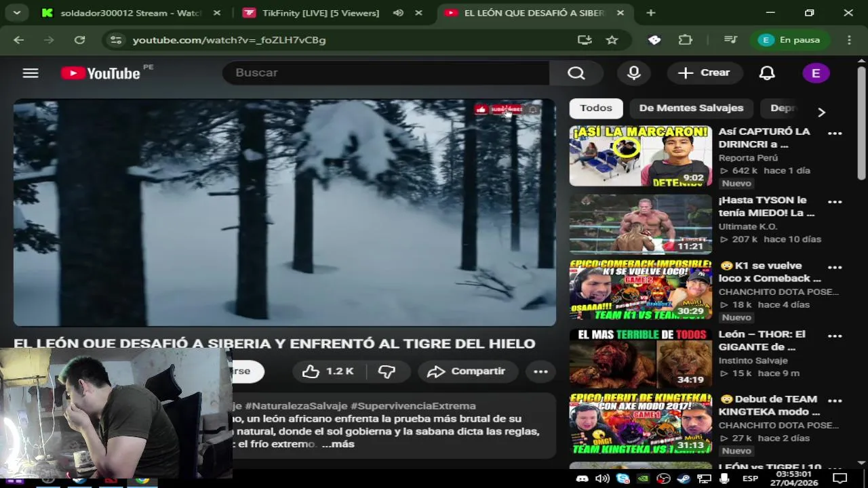
Task: Open the Chrome extensions puzzle icon
Action: click(x=686, y=40)
